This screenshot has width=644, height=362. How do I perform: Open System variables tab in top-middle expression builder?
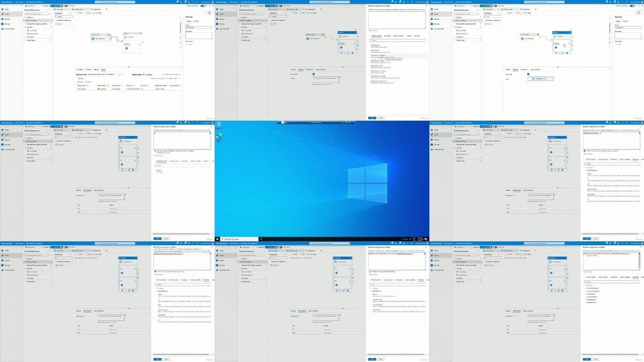coord(398,36)
